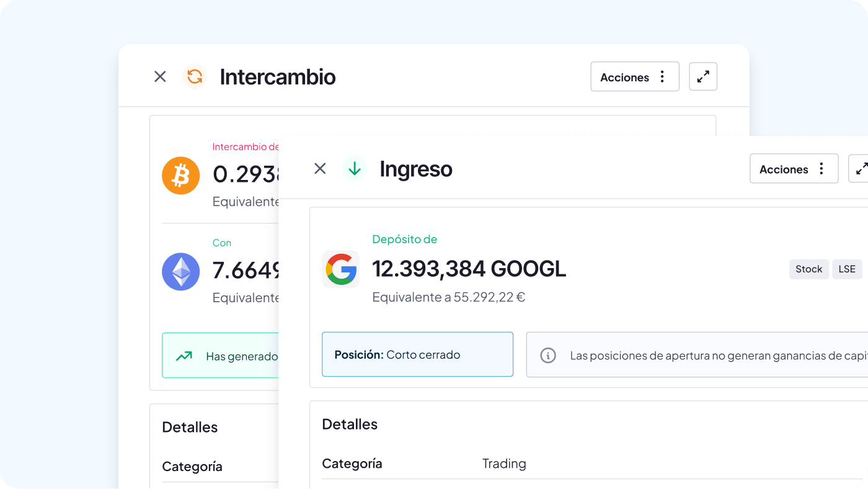Click the Equivalente a 55.292,22 € text
This screenshot has width=868, height=489.
coord(448,297)
